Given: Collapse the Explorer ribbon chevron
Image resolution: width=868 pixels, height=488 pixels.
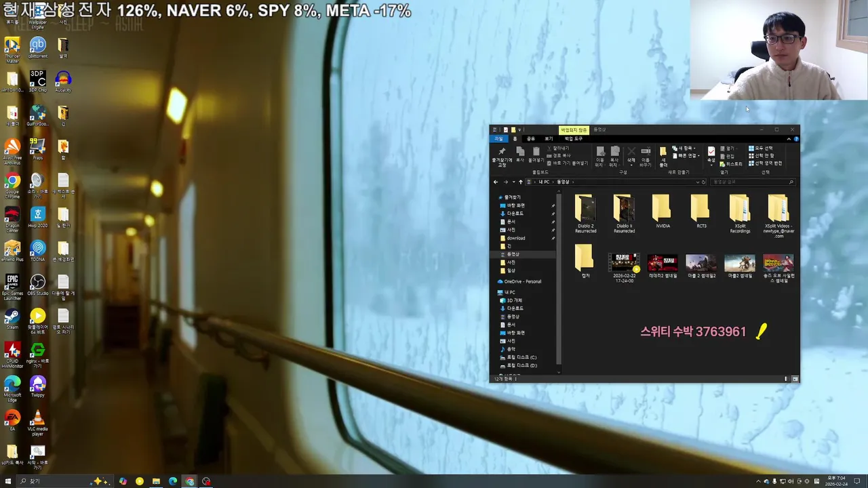Looking at the screenshot, I should 789,139.
